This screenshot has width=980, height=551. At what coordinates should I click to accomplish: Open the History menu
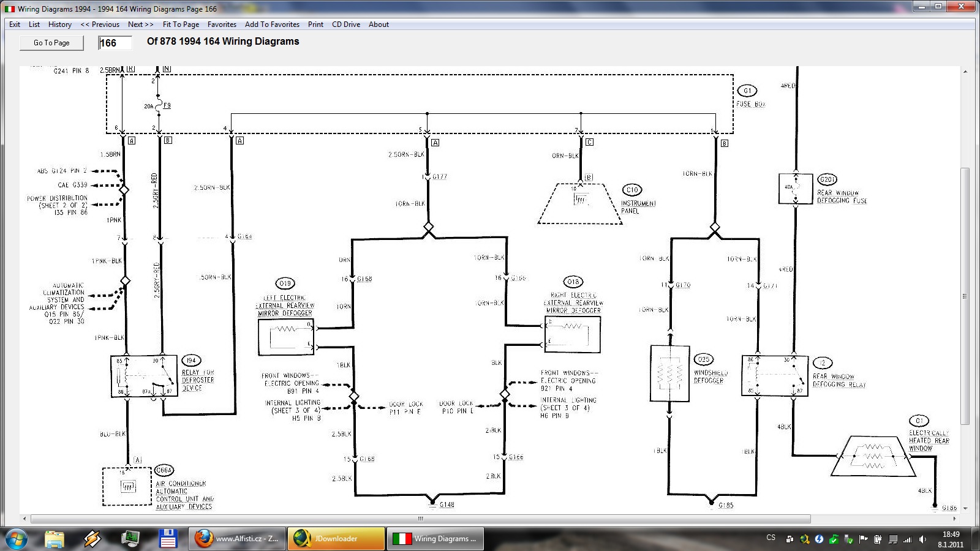pos(60,24)
